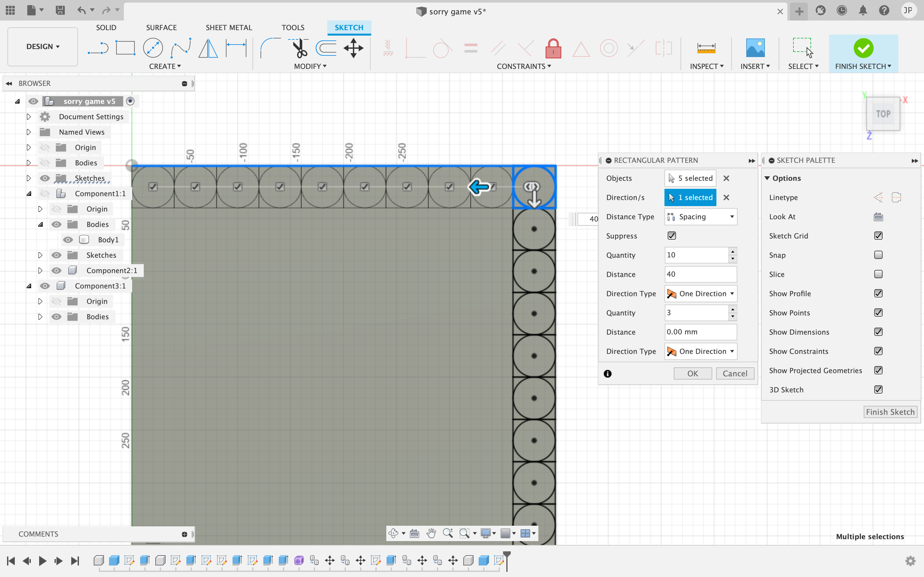Image resolution: width=924 pixels, height=577 pixels.
Task: Toggle Sketch Grid visibility checkbox
Action: pos(878,235)
